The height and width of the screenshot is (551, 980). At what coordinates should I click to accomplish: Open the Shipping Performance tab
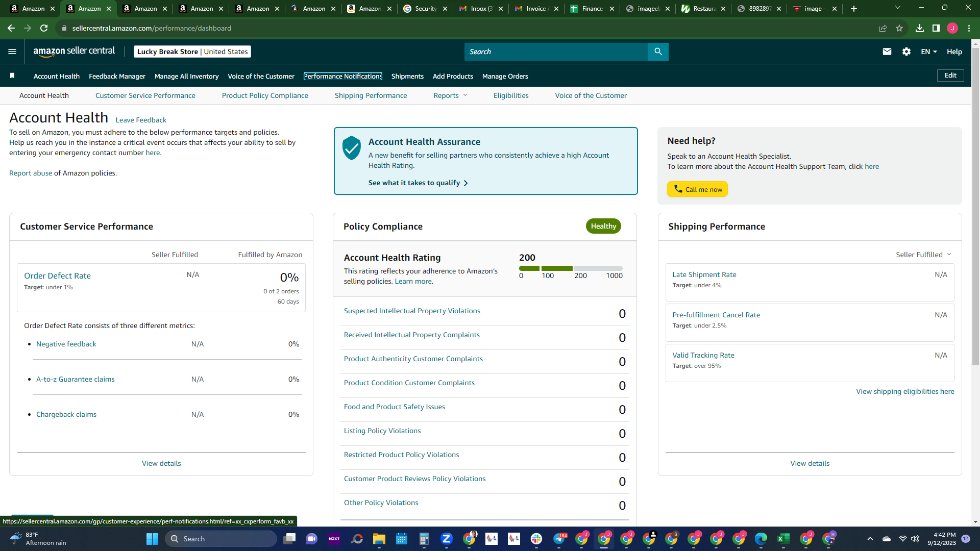(371, 95)
